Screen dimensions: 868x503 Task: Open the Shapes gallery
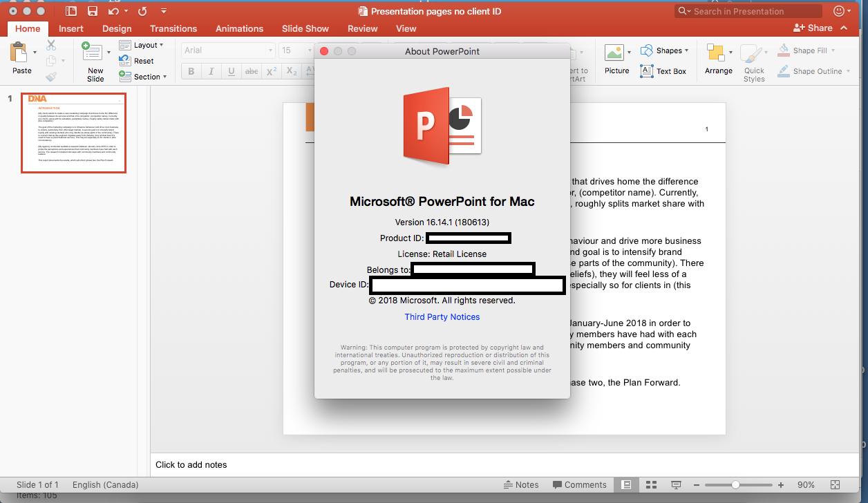pos(664,50)
